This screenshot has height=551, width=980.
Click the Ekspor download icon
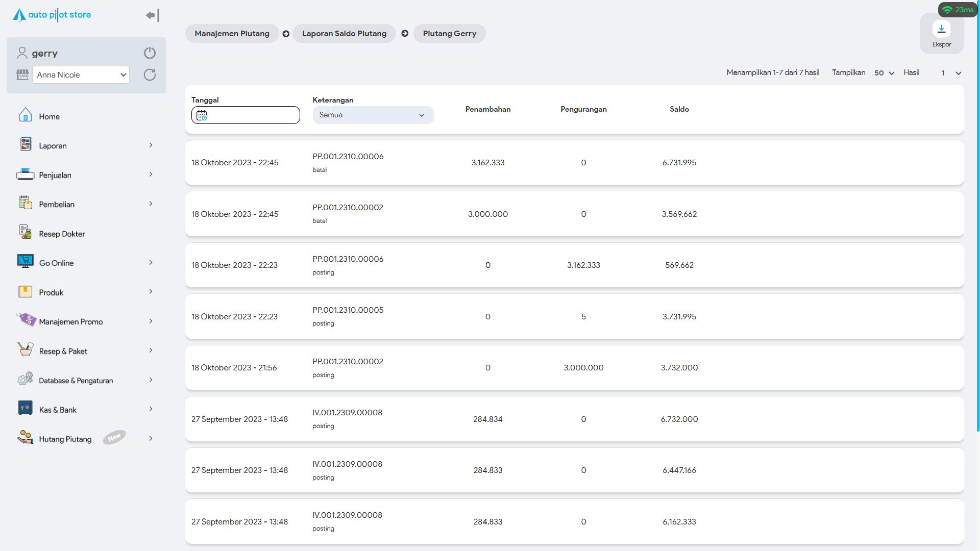941,29
